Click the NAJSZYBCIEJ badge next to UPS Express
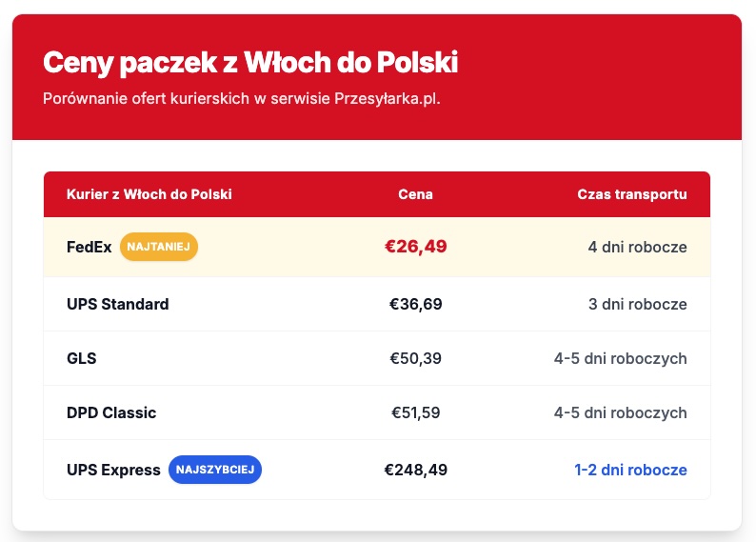 pos(215,470)
